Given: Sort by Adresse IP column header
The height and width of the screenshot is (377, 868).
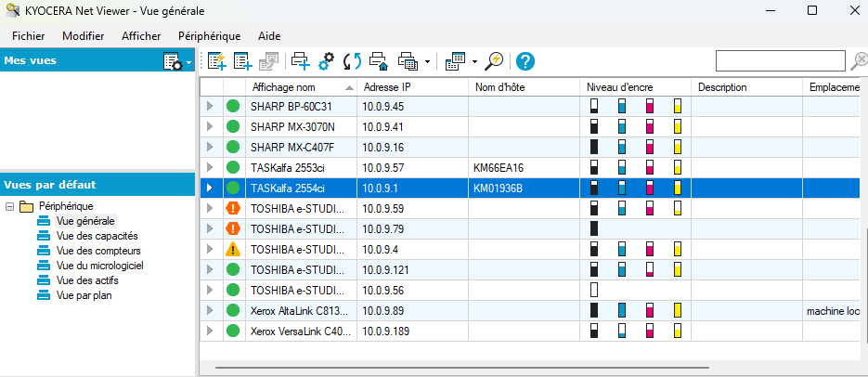Looking at the screenshot, I should coord(412,87).
